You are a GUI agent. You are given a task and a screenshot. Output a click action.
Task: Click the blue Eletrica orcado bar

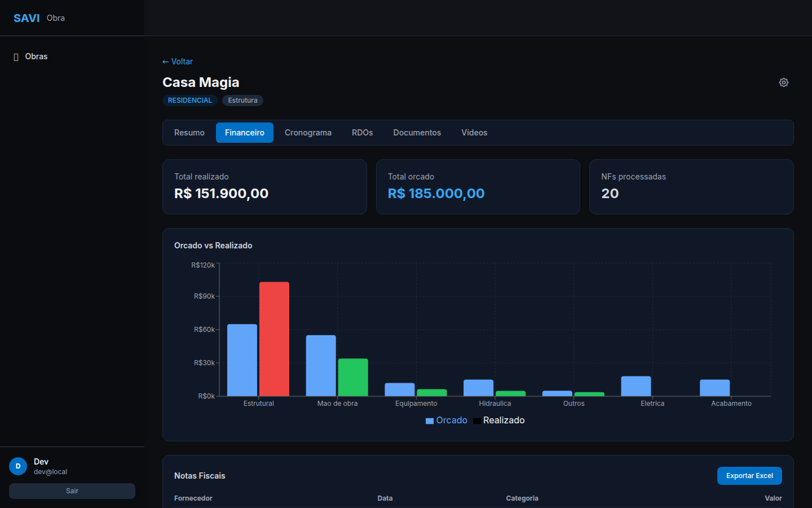click(636, 386)
